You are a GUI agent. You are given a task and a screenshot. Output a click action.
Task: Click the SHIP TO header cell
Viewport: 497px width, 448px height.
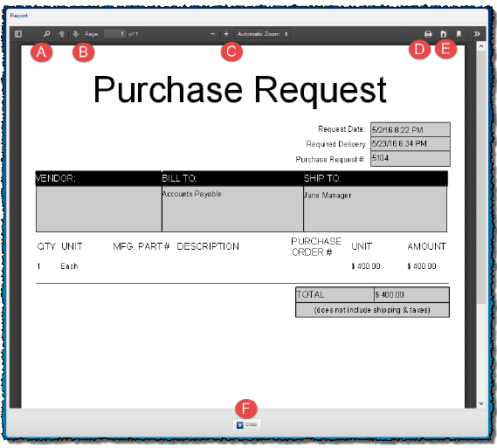pos(376,178)
